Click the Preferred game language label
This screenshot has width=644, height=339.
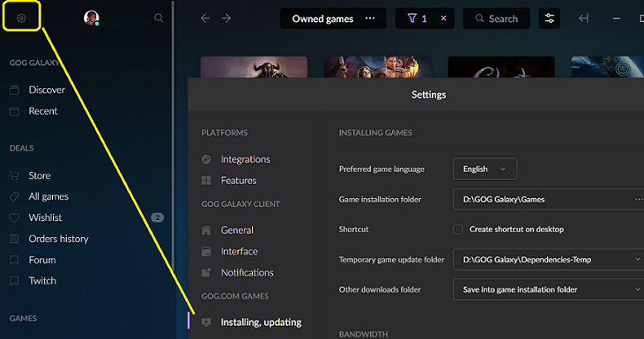pos(382,169)
